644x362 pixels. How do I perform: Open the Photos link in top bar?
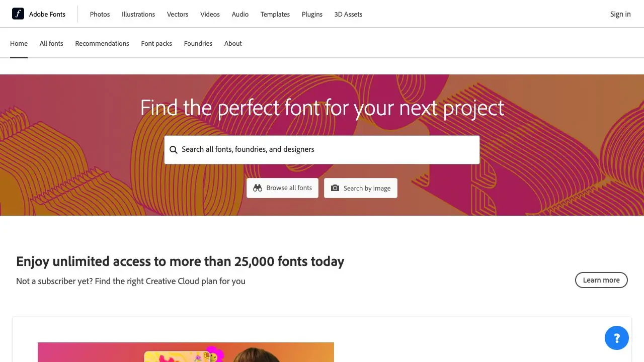(x=100, y=14)
